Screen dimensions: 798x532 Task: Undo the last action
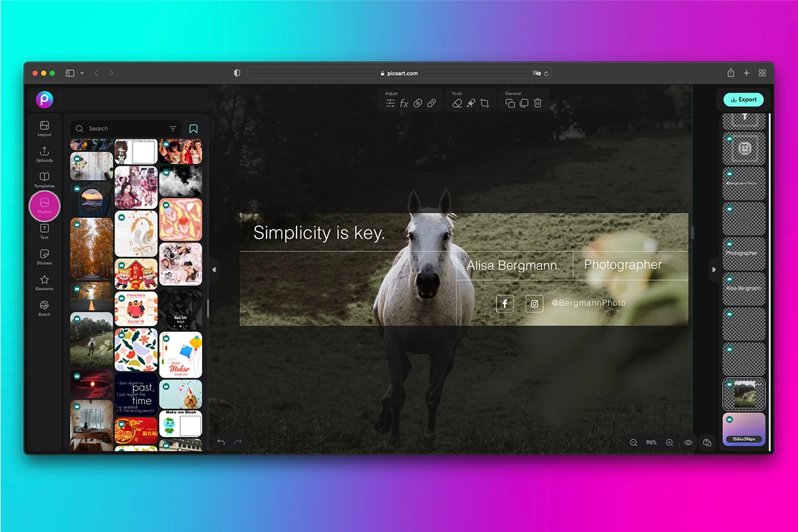pyautogui.click(x=220, y=442)
